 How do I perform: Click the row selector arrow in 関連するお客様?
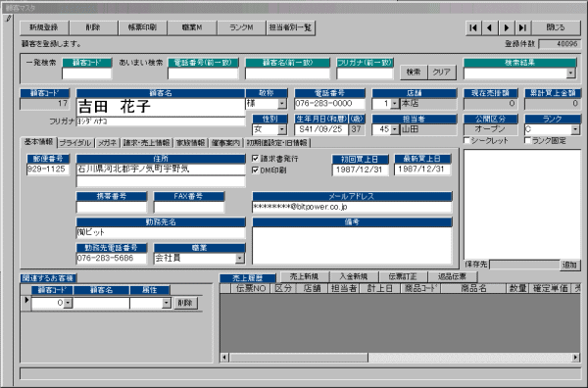pyautogui.click(x=26, y=300)
